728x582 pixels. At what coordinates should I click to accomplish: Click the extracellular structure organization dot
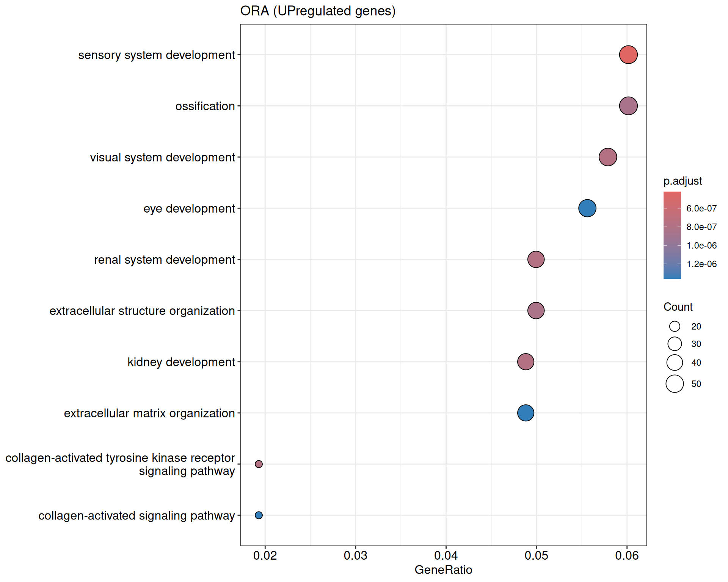(536, 311)
